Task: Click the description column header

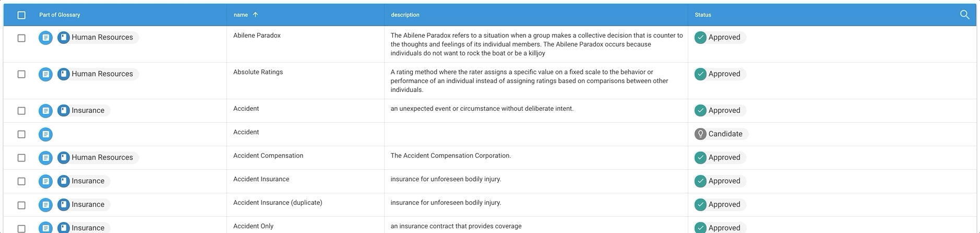Action: 405,15
